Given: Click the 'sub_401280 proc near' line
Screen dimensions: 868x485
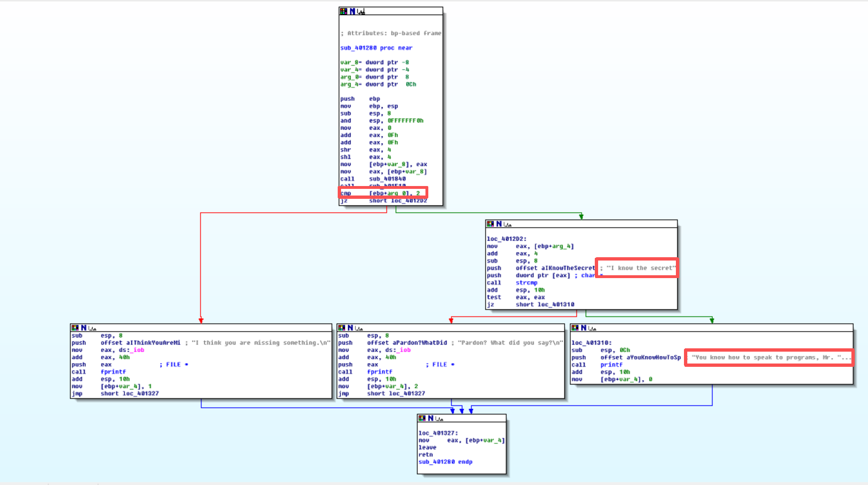Looking at the screenshot, I should point(376,48).
